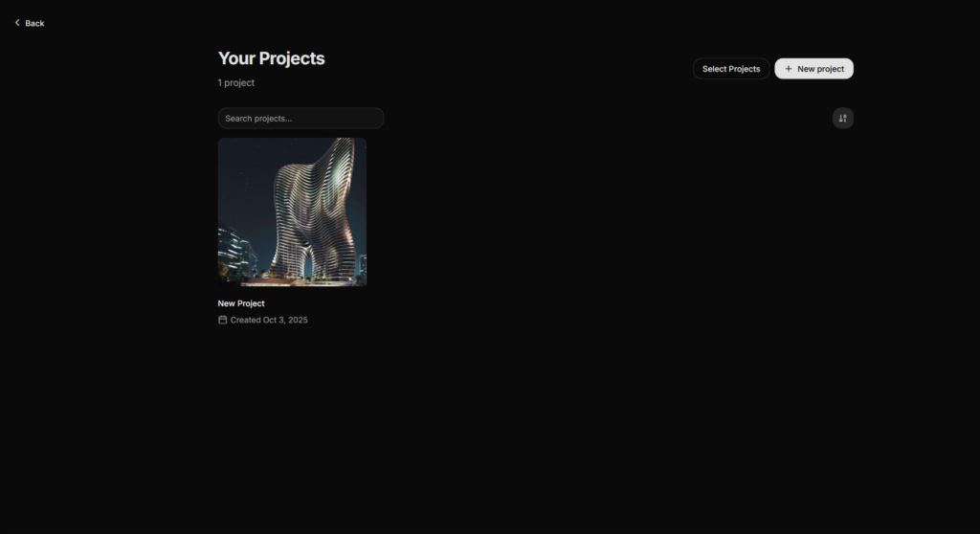The image size is (980, 534).
Task: Click the calendar icon beside creation date
Action: click(223, 320)
